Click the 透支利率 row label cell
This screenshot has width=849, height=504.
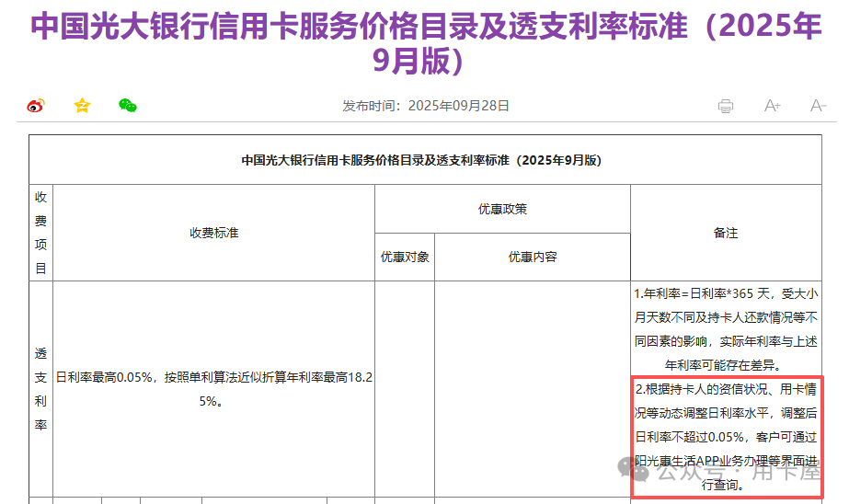point(40,389)
